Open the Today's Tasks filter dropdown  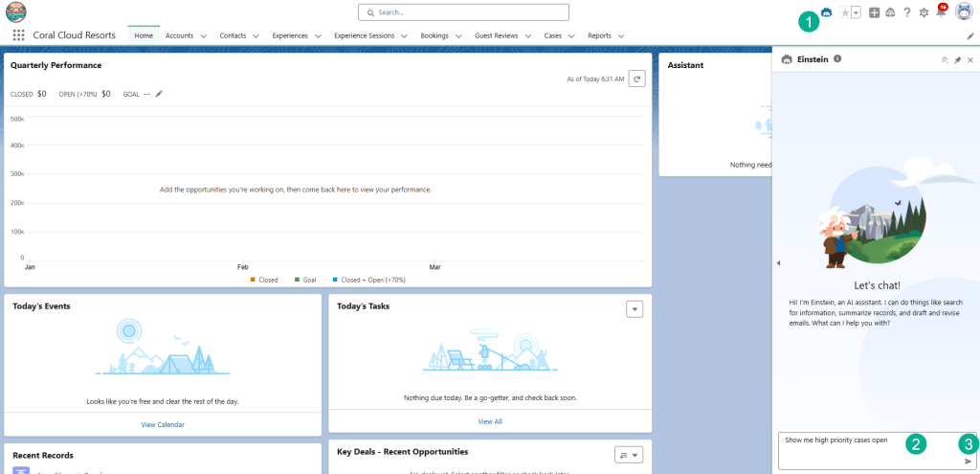(634, 308)
